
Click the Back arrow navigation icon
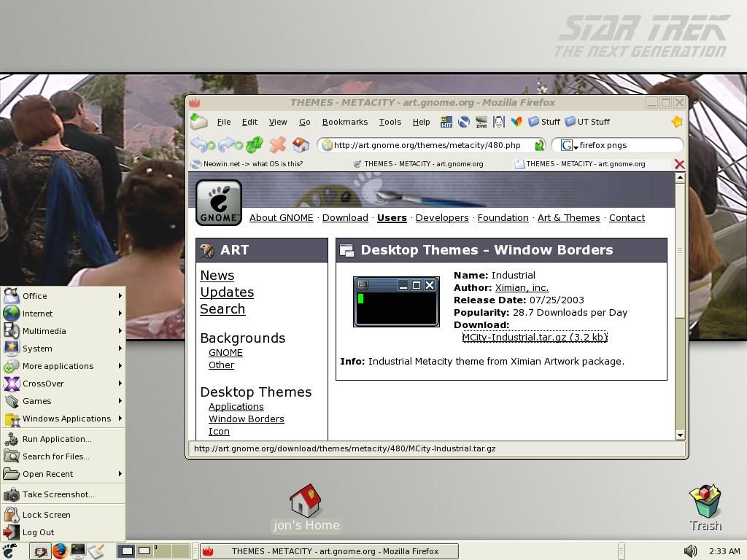pyautogui.click(x=198, y=145)
